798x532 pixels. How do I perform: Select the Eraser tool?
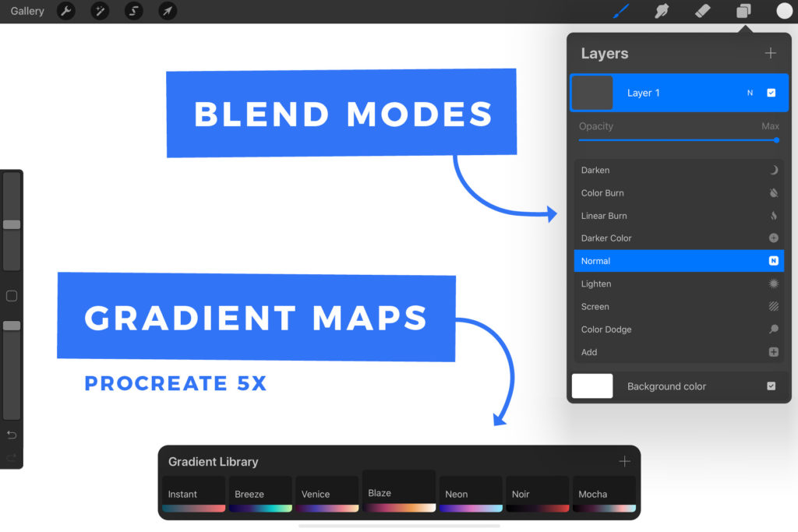coord(701,11)
